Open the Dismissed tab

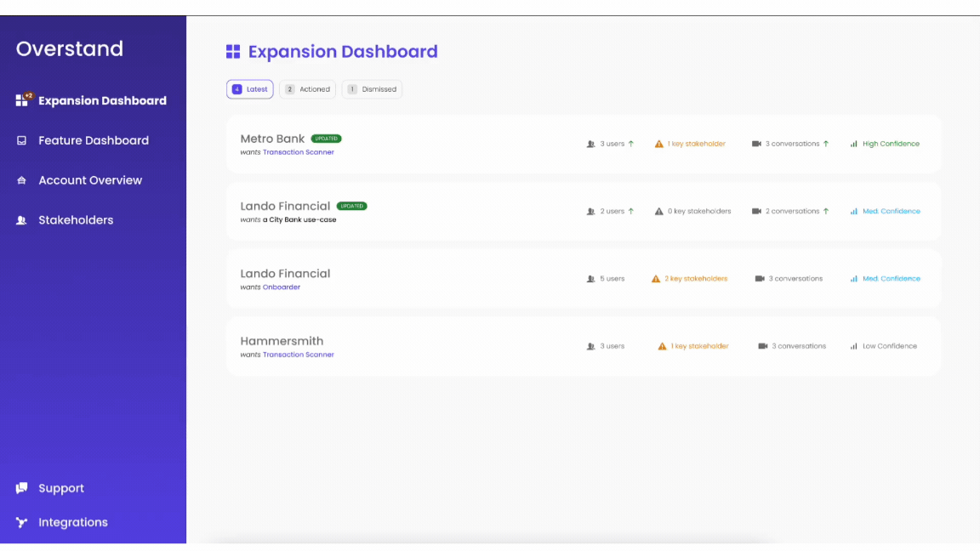[x=372, y=89]
